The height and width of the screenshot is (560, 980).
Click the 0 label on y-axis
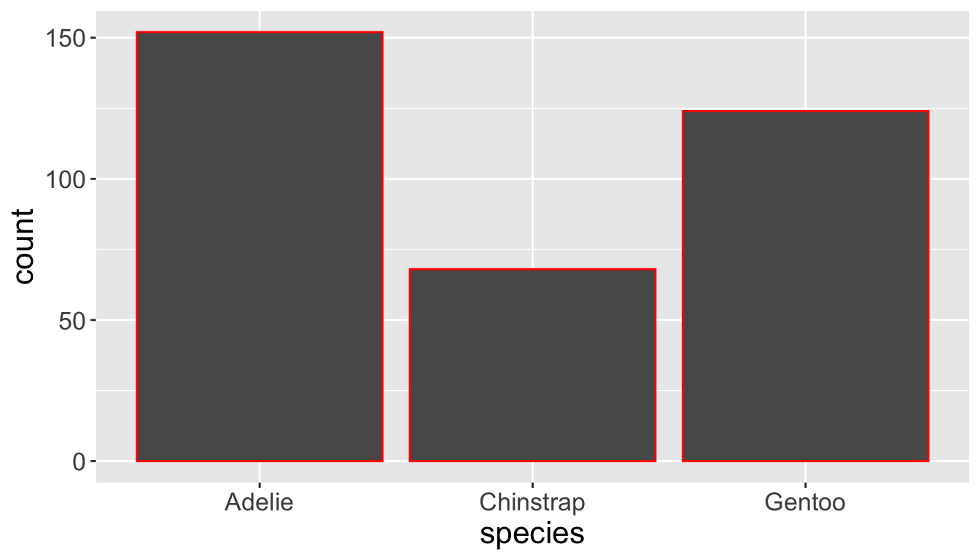[x=79, y=462]
